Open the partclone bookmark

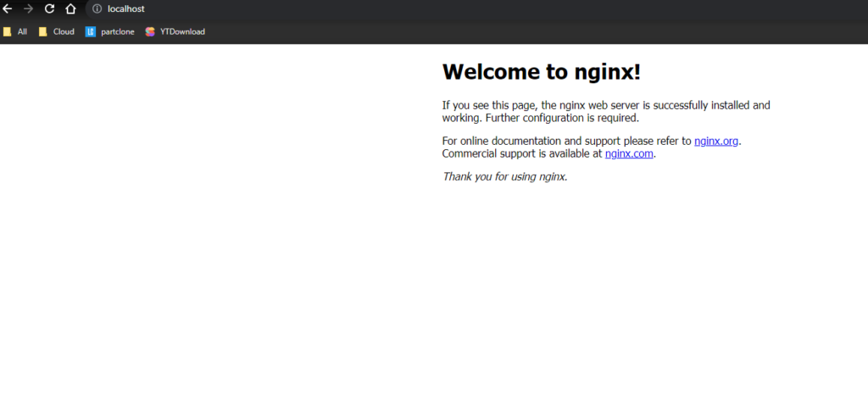(109, 31)
